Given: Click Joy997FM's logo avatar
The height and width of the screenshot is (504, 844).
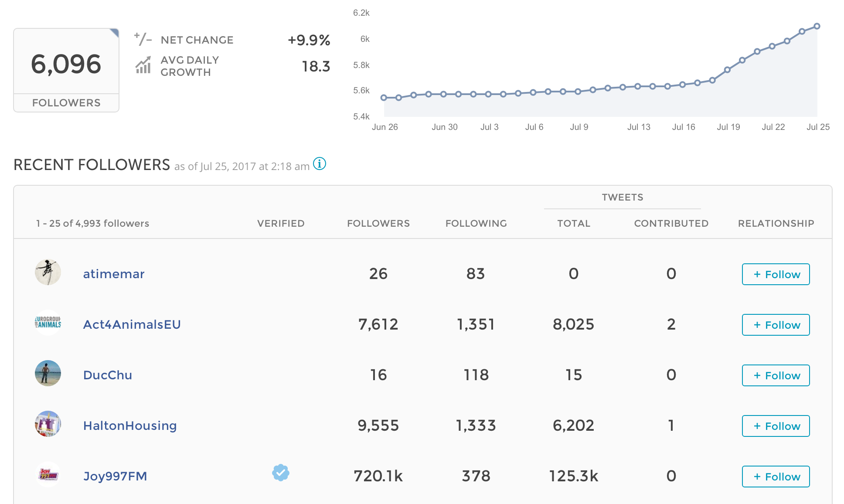Looking at the screenshot, I should pos(48,474).
